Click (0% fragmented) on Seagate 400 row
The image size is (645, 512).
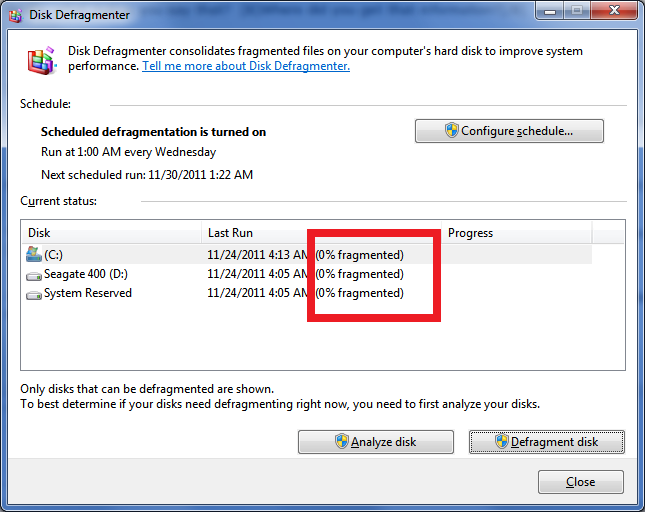pyautogui.click(x=360, y=274)
